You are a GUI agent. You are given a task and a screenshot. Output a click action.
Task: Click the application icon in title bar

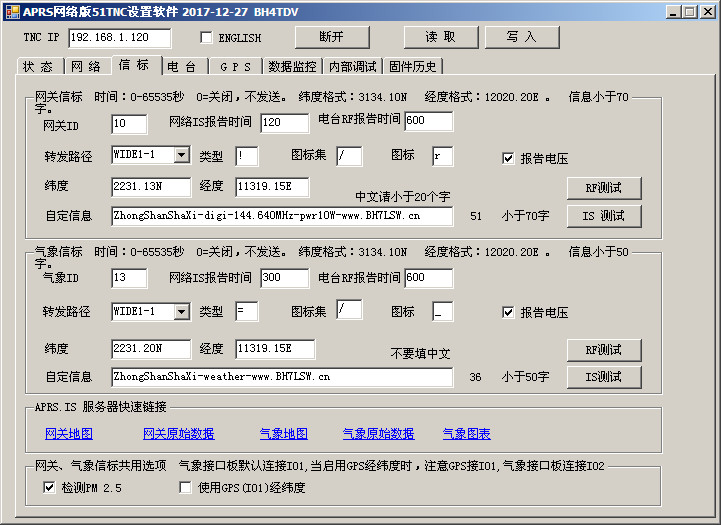[x=11, y=10]
